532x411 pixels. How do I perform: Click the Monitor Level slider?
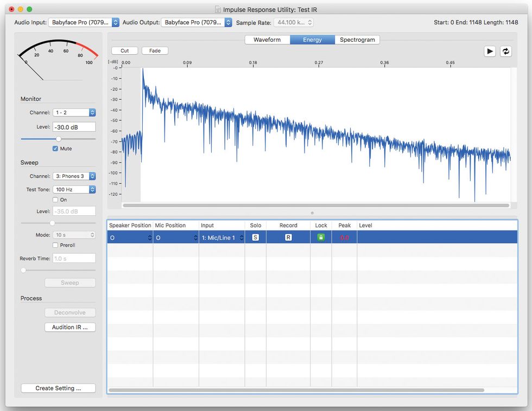pyautogui.click(x=58, y=139)
